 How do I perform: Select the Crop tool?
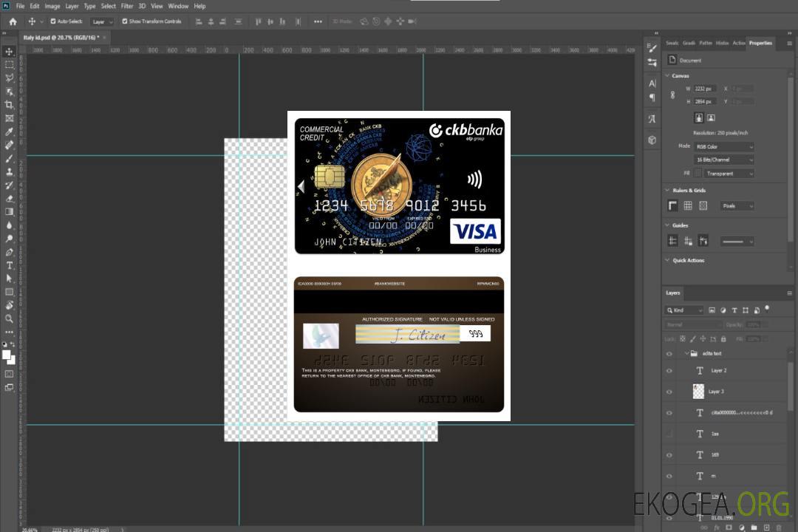9,105
